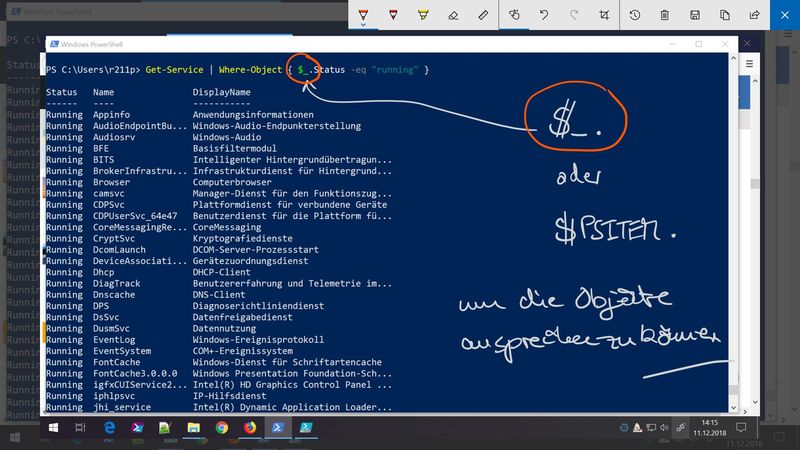Click the VLC cone tray icon

click(637, 428)
